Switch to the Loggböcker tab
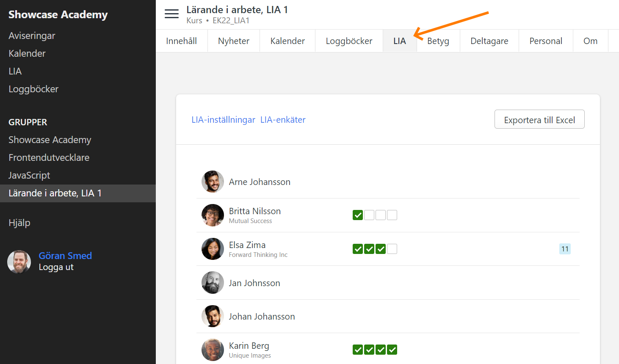The height and width of the screenshot is (364, 619). coord(349,41)
